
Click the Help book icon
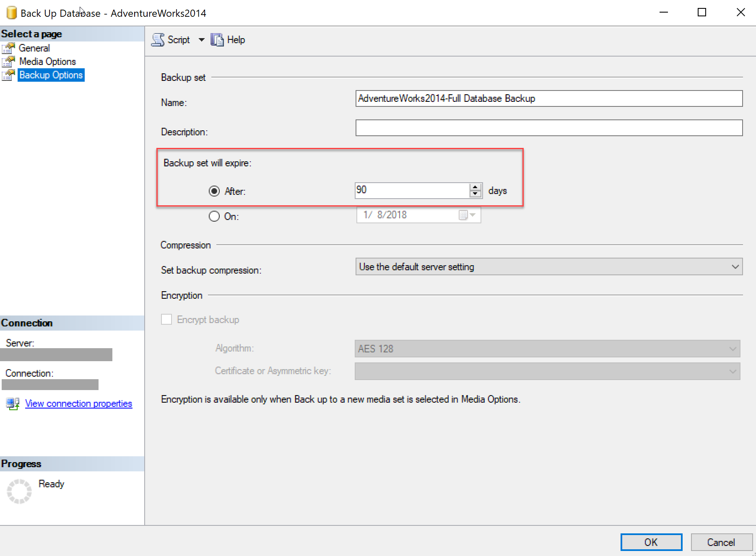(217, 40)
